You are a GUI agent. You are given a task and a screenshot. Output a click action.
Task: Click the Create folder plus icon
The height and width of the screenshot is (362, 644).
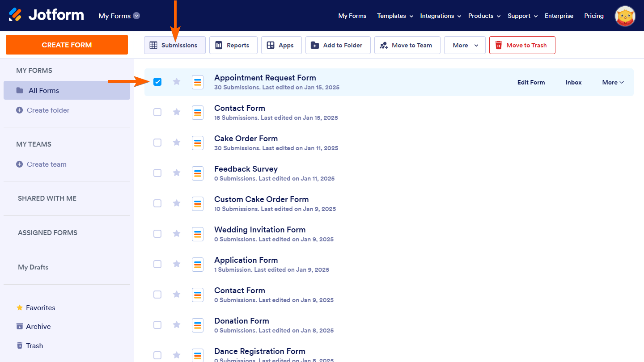pos(19,110)
